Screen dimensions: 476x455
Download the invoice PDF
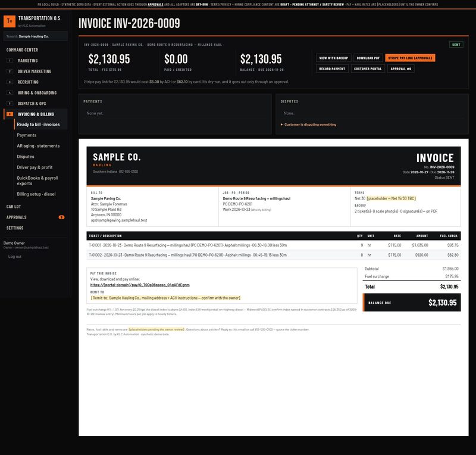click(x=368, y=58)
